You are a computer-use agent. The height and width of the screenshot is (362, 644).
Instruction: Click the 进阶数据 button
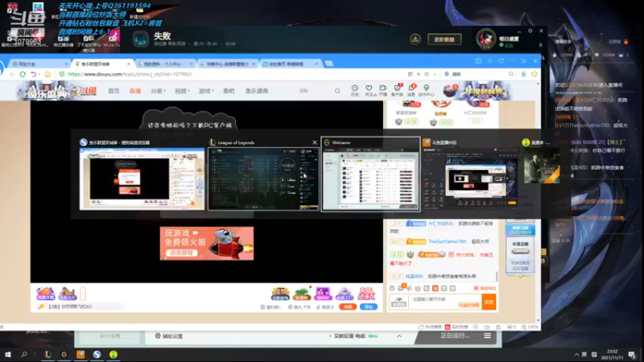click(444, 39)
